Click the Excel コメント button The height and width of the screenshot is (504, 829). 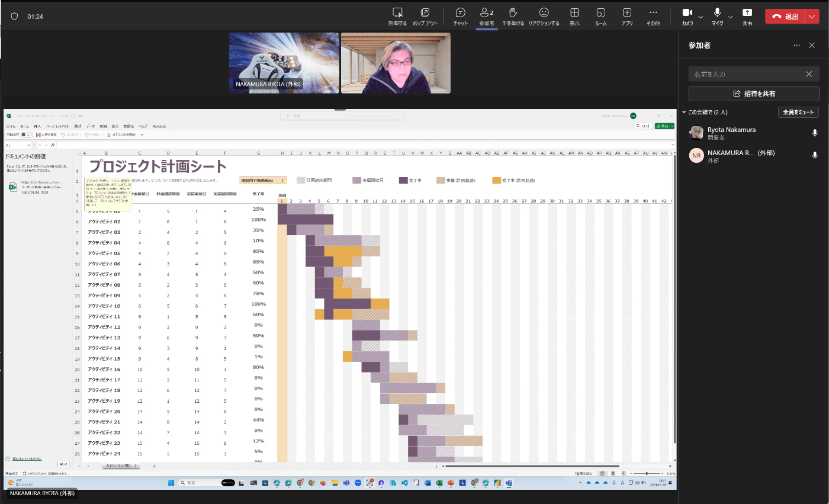pos(643,126)
